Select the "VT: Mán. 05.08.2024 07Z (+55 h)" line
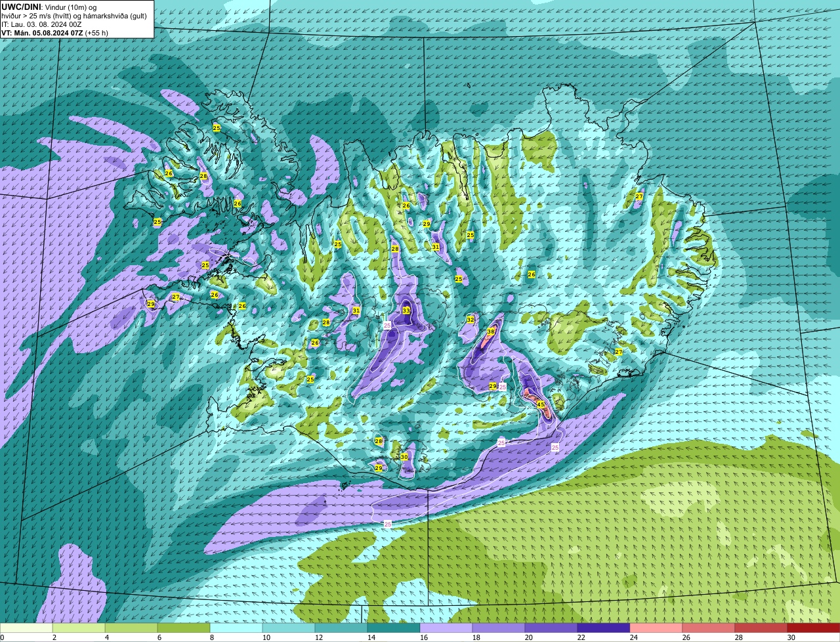 point(54,33)
